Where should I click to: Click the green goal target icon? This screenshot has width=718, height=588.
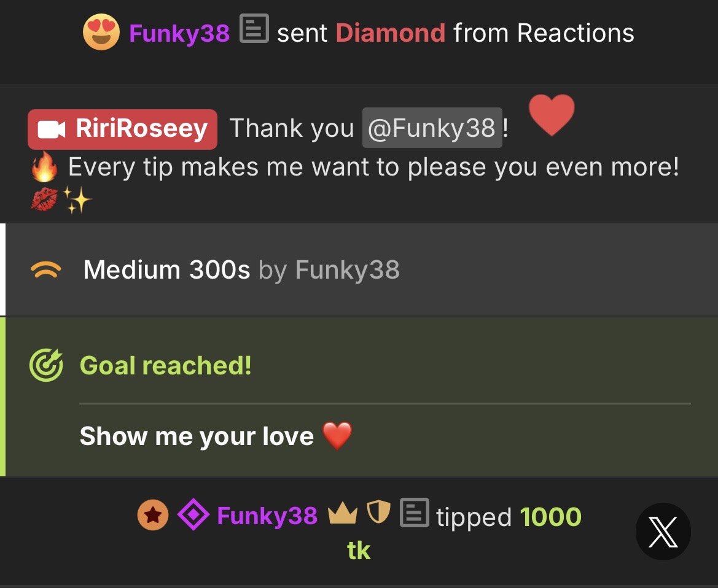coord(46,365)
